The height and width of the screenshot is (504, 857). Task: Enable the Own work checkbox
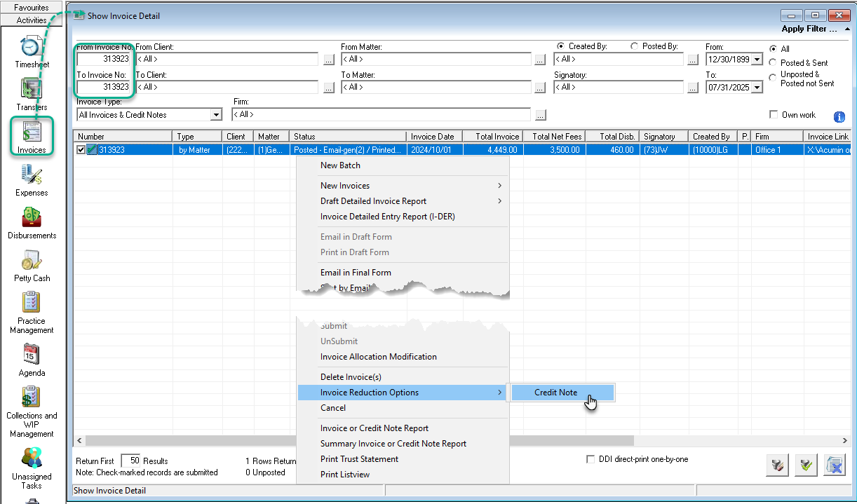pos(774,114)
